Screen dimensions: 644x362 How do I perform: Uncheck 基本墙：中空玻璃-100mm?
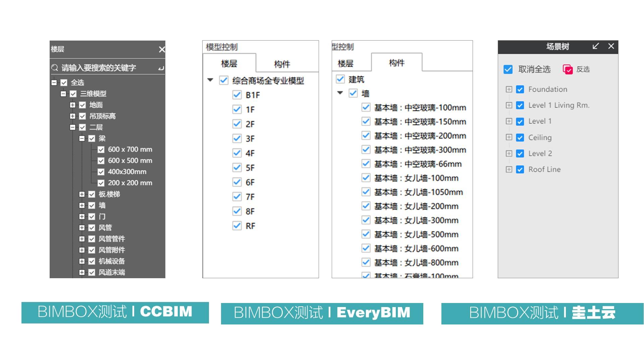pos(365,108)
